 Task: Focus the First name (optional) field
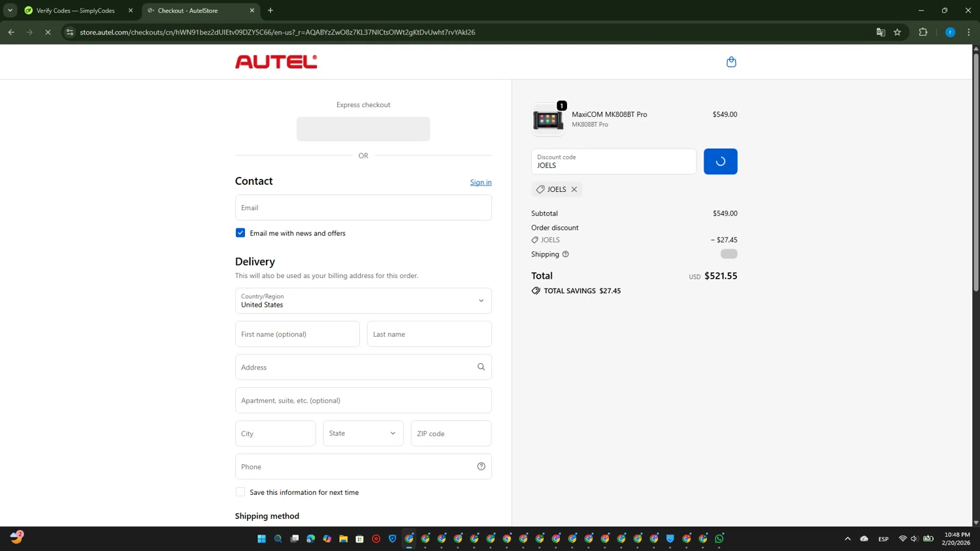tap(297, 334)
